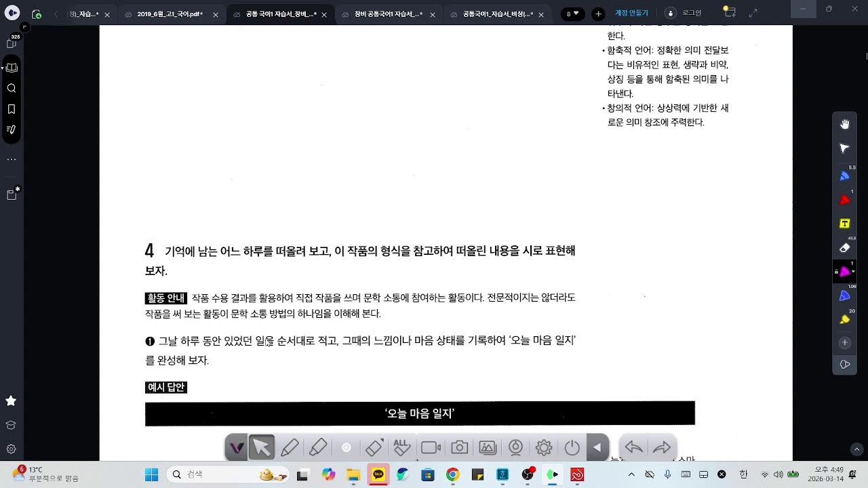Open annotation tool settings gear
The height and width of the screenshot is (488, 868).
pyautogui.click(x=543, y=447)
